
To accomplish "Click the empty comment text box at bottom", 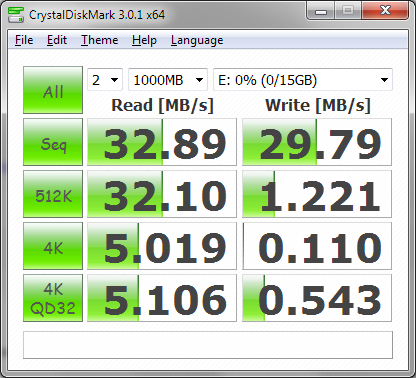I will [x=208, y=345].
